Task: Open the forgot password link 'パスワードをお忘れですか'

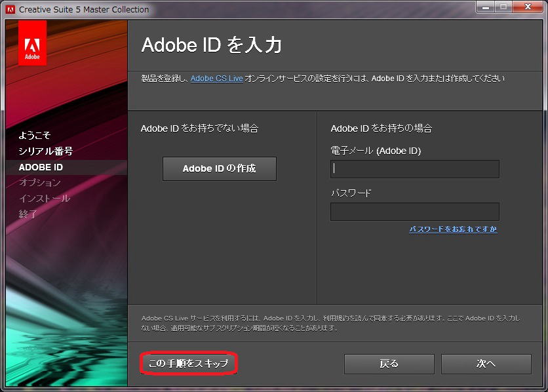Action: (454, 229)
